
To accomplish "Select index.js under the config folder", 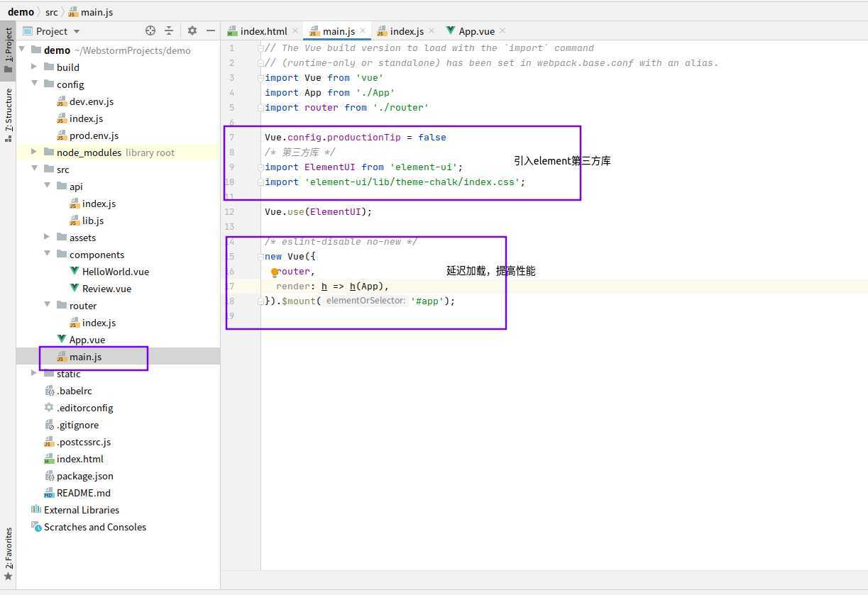I will tap(86, 118).
